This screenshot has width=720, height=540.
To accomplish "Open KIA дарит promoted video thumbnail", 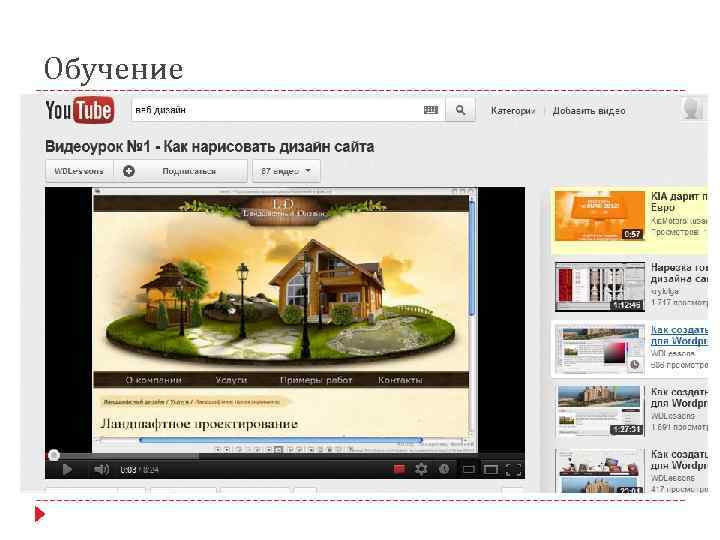I will point(599,216).
